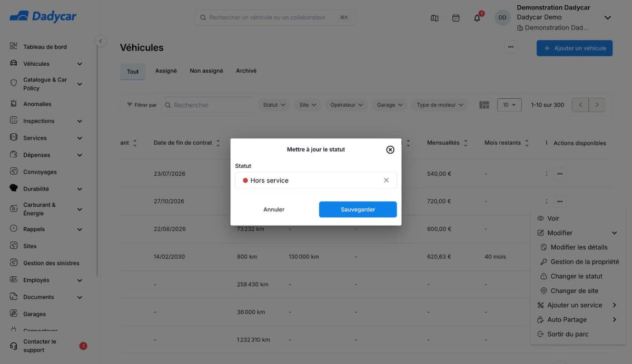This screenshot has height=364, width=632.
Task: Open the map view icon
Action: 434,18
